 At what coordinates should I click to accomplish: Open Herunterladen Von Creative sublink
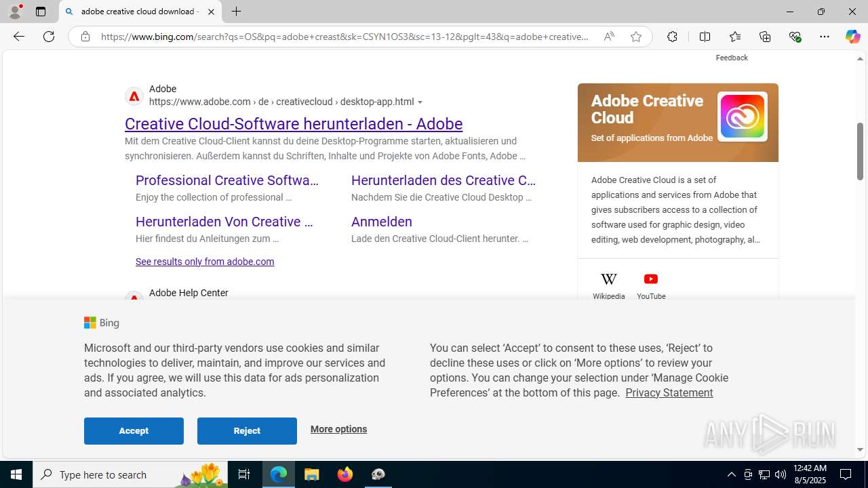224,222
